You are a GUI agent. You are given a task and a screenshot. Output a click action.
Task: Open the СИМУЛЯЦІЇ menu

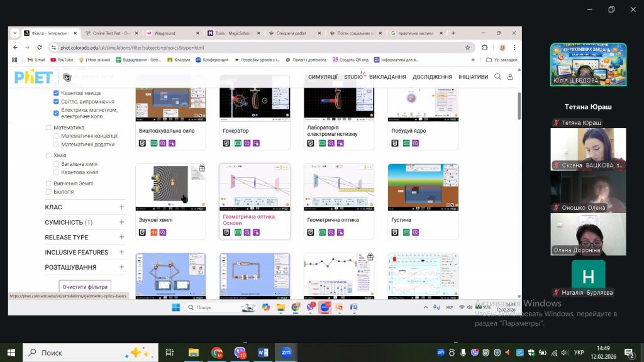(x=323, y=77)
